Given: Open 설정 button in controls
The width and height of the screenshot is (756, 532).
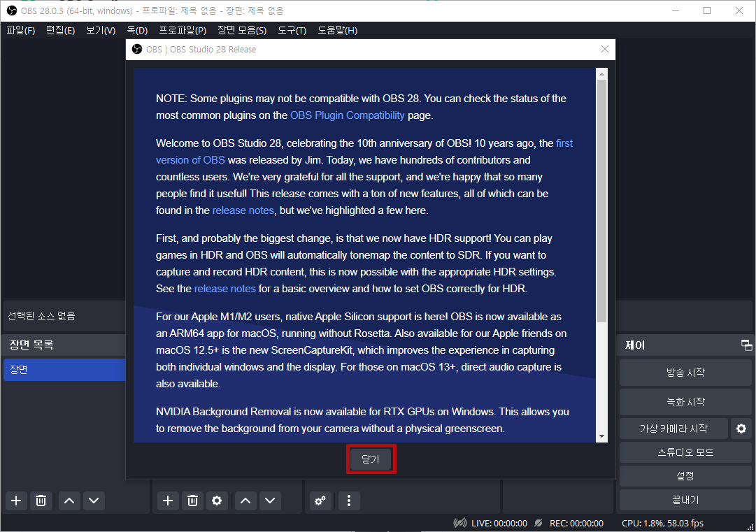Looking at the screenshot, I should 685,476.
